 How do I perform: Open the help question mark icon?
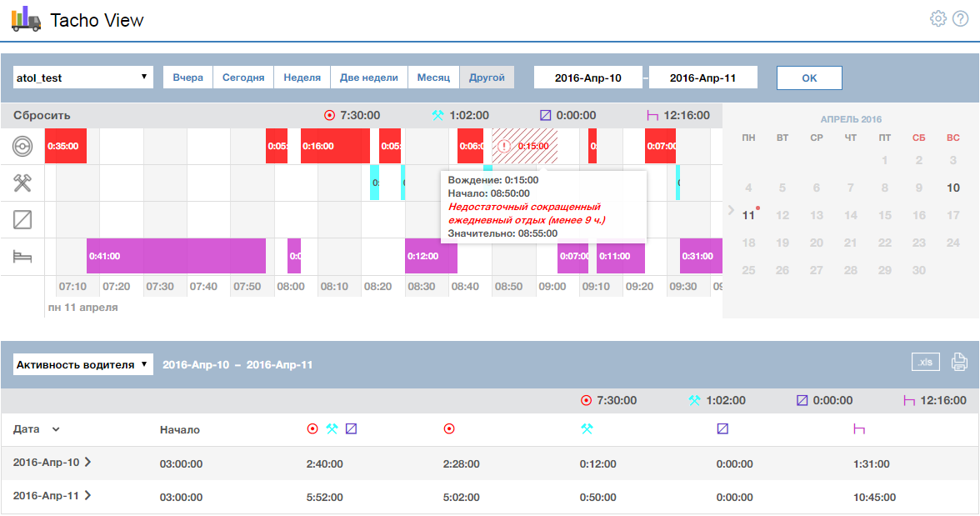[960, 18]
